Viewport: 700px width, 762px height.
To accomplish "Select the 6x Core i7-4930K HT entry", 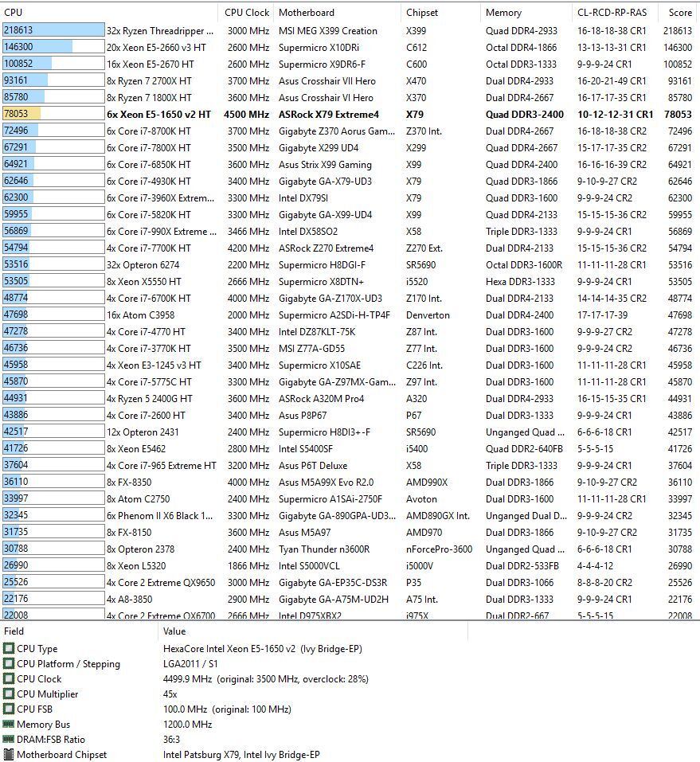I will click(x=149, y=182).
